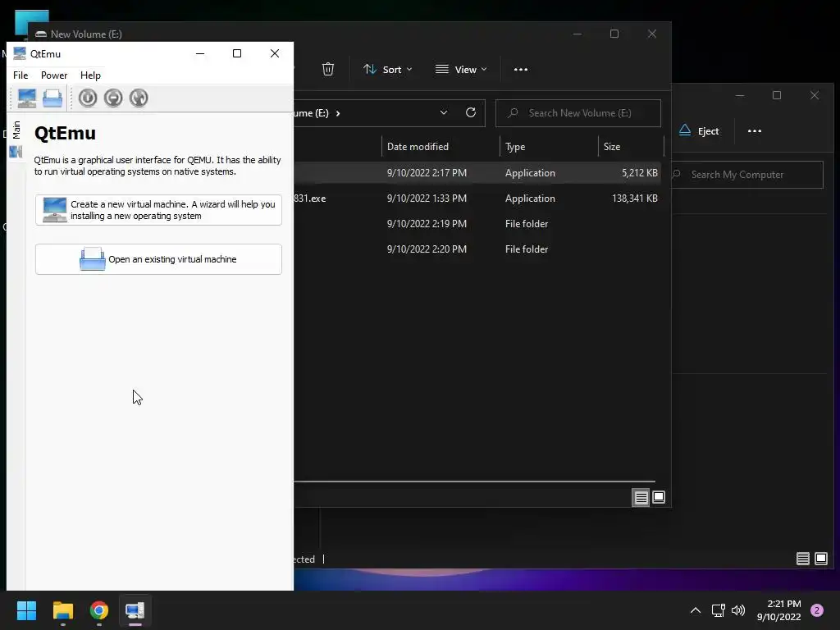Image resolution: width=840 pixels, height=630 pixels.
Task: Select the file ending in 831.exe
Action: tap(477, 199)
